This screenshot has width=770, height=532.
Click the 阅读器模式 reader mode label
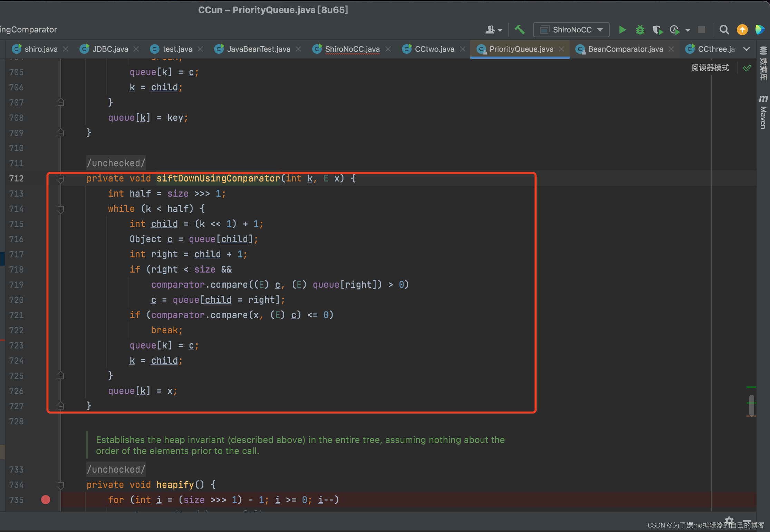click(710, 68)
